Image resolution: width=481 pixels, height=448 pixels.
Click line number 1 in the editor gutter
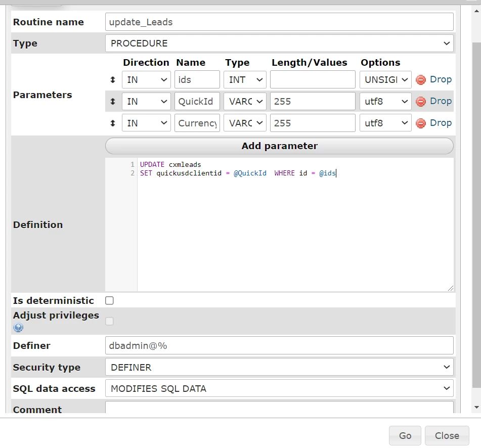click(x=132, y=165)
